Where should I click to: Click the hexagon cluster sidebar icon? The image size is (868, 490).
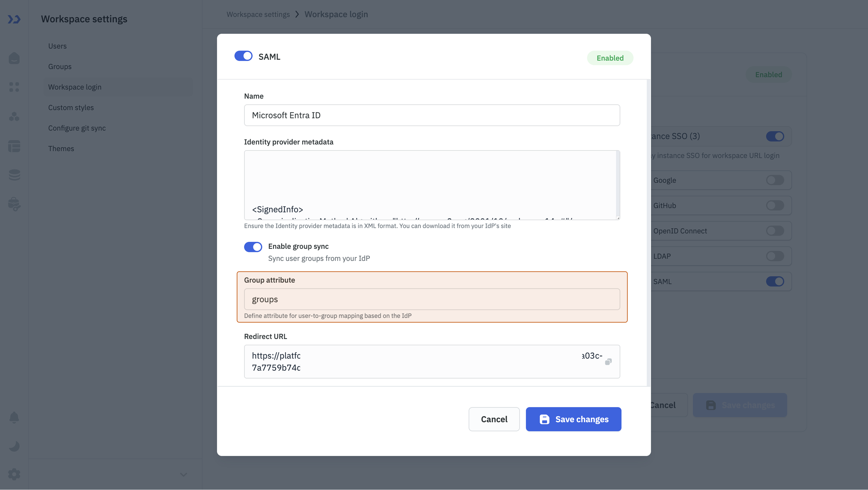pyautogui.click(x=14, y=117)
